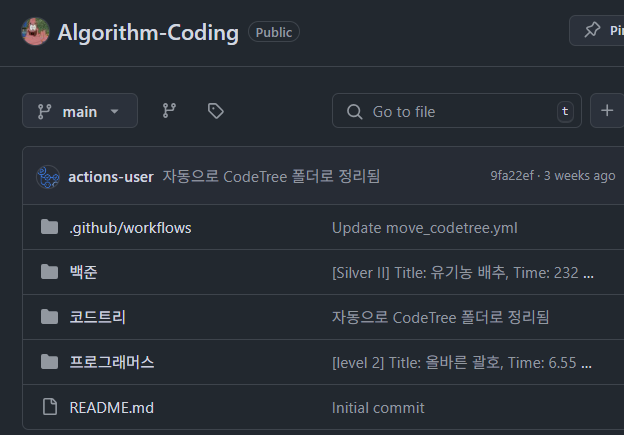Open the 코드트리 folder
The width and height of the screenshot is (624, 435).
(x=98, y=317)
